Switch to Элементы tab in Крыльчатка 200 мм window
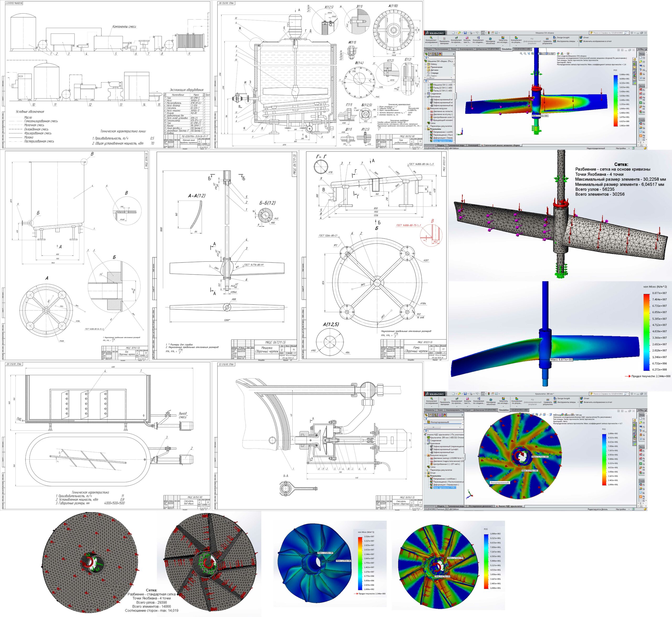This screenshot has width=672, height=617. click(x=430, y=410)
